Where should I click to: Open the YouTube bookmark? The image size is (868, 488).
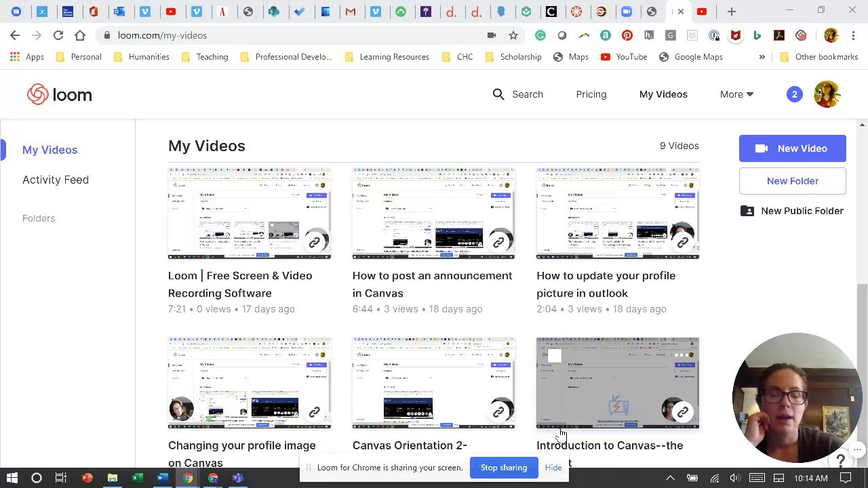tap(624, 57)
